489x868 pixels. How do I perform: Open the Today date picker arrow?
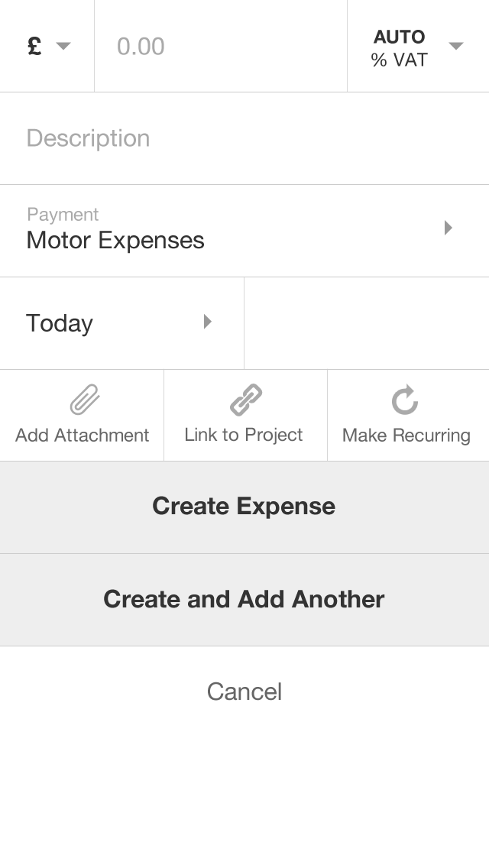pos(207,322)
